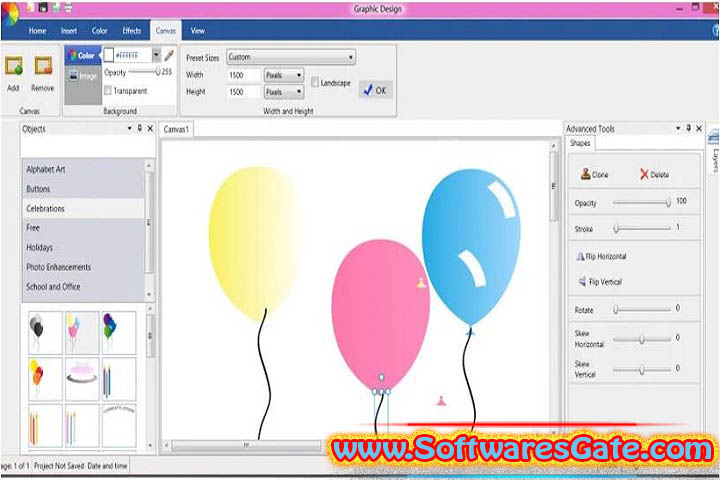
Task: Close the Advanced Tools panel
Action: [699, 129]
